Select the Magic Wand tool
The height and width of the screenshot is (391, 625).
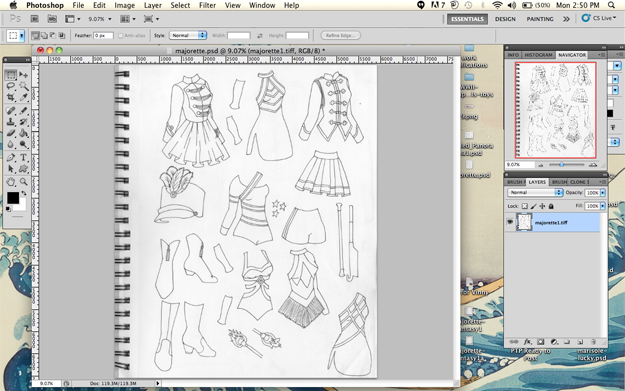24,86
